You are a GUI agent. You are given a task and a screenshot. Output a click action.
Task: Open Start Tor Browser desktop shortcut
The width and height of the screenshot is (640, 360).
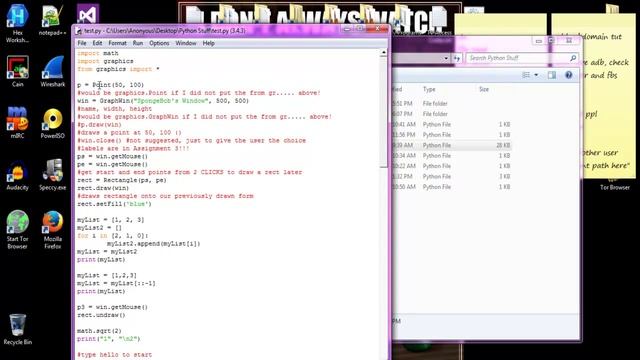18,229
